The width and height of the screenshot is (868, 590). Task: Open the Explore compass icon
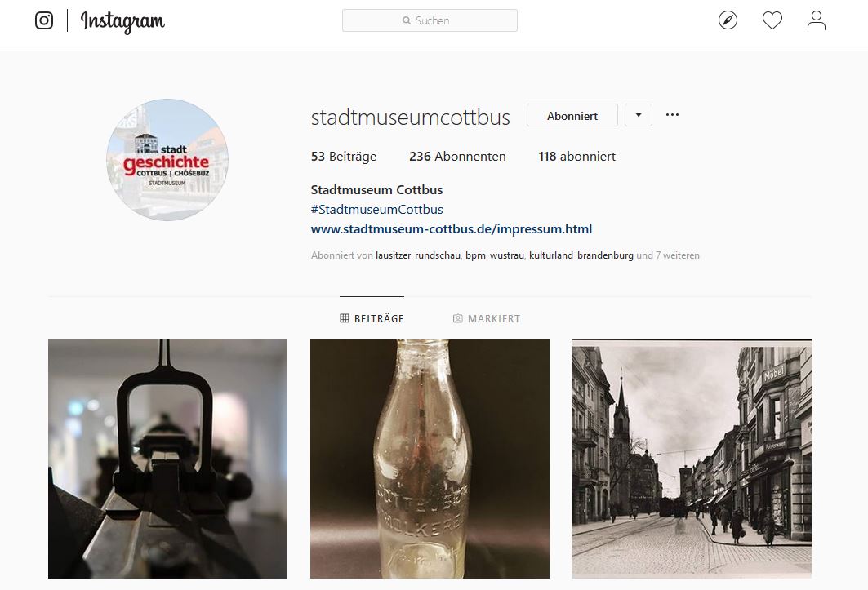(x=728, y=20)
